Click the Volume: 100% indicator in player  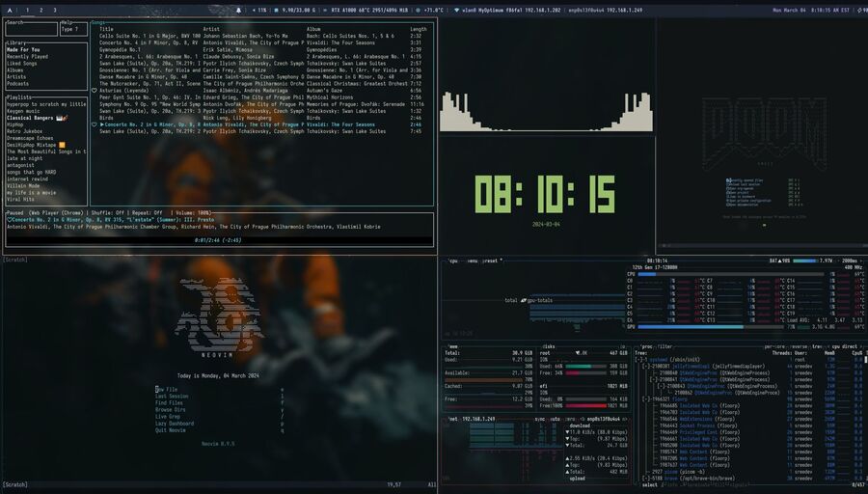(x=193, y=212)
